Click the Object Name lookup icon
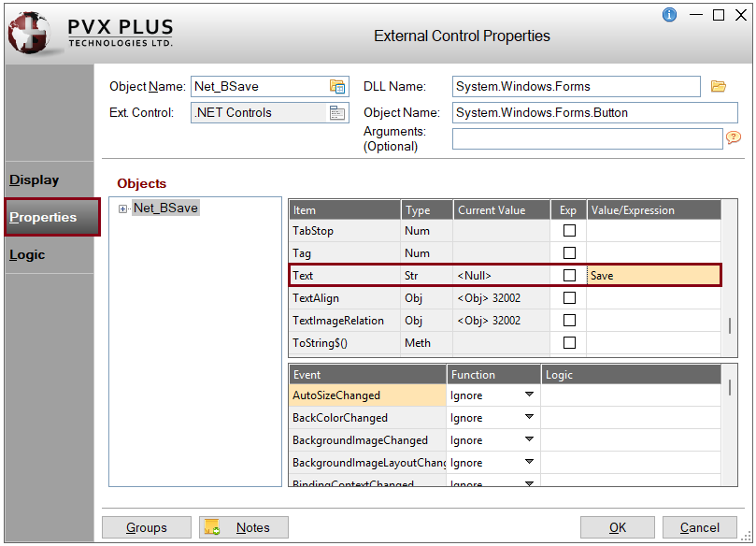Image resolution: width=756 pixels, height=546 pixels. click(x=337, y=87)
